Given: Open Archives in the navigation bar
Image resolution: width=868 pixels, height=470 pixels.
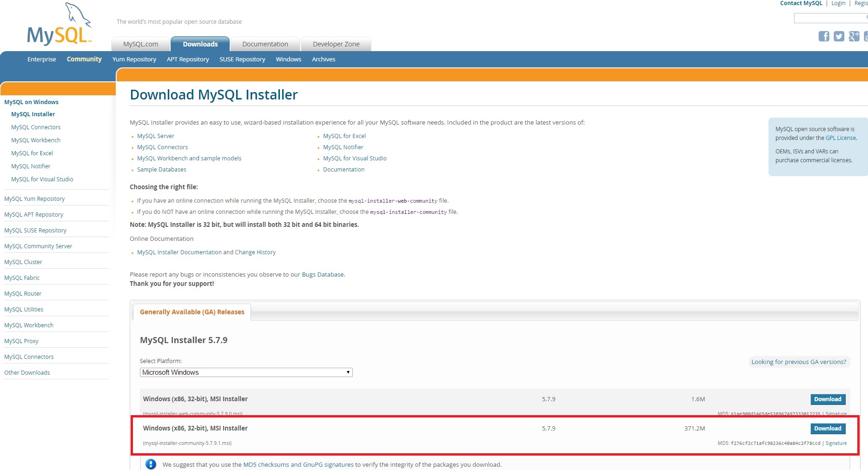Looking at the screenshot, I should pyautogui.click(x=324, y=59).
